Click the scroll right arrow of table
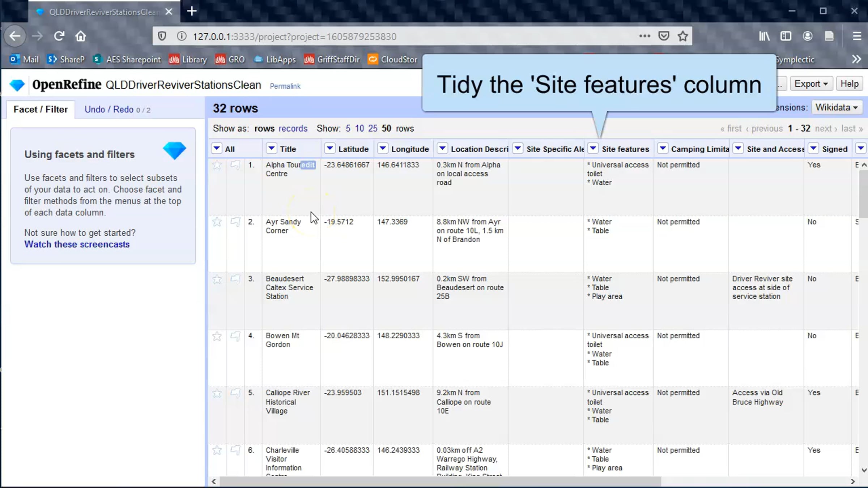Screen dimensions: 868x488 click(852, 481)
